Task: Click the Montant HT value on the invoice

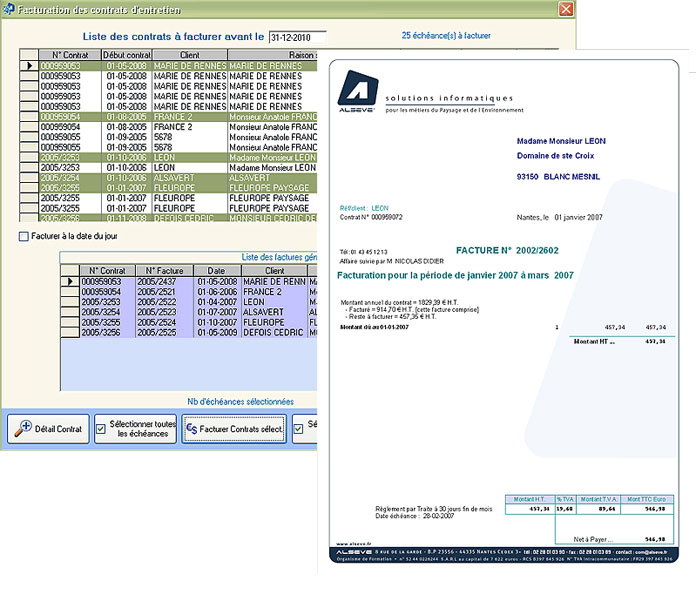Action: 655,341
